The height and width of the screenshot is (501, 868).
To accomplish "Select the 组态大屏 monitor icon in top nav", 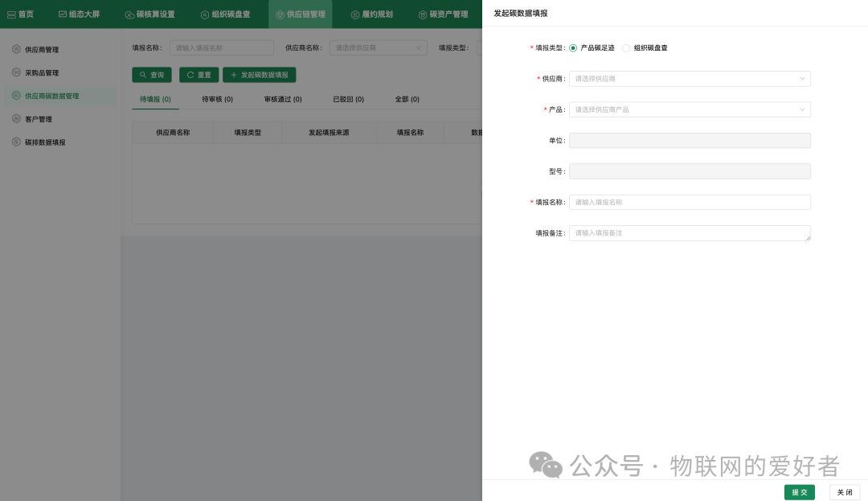I will [x=61, y=14].
